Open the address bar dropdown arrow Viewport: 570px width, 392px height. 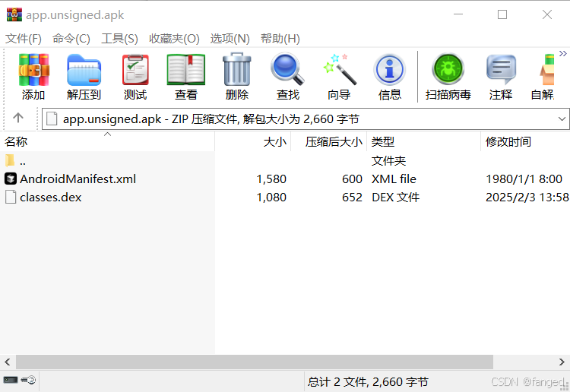562,119
